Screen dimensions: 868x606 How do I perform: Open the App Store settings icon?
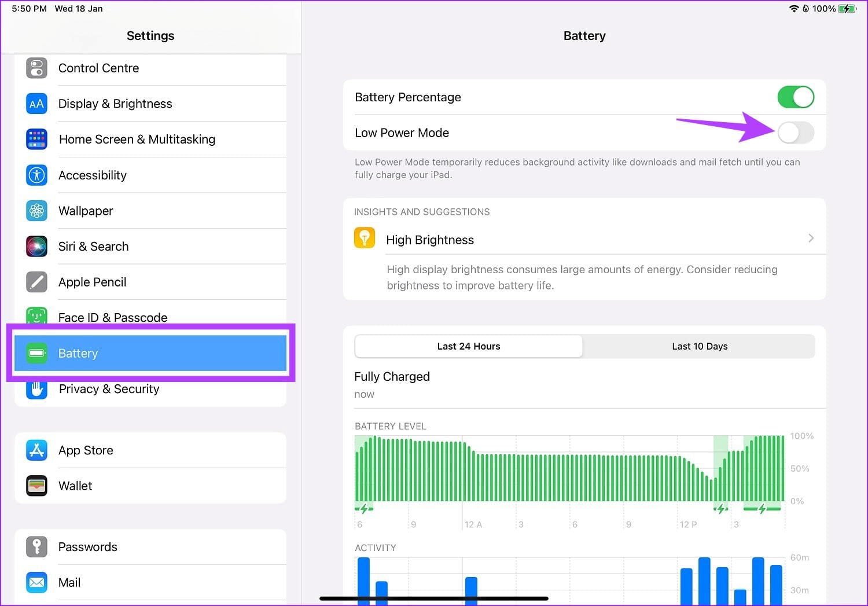pos(36,450)
